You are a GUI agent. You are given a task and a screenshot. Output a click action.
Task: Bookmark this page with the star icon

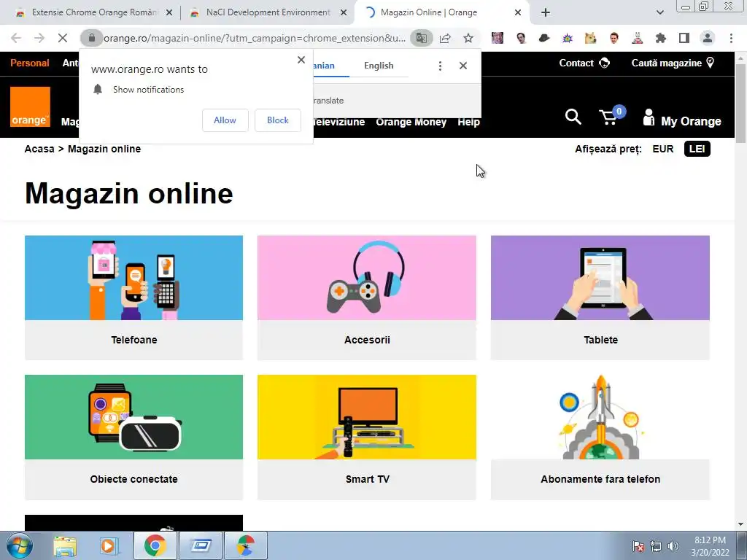pyautogui.click(x=468, y=38)
